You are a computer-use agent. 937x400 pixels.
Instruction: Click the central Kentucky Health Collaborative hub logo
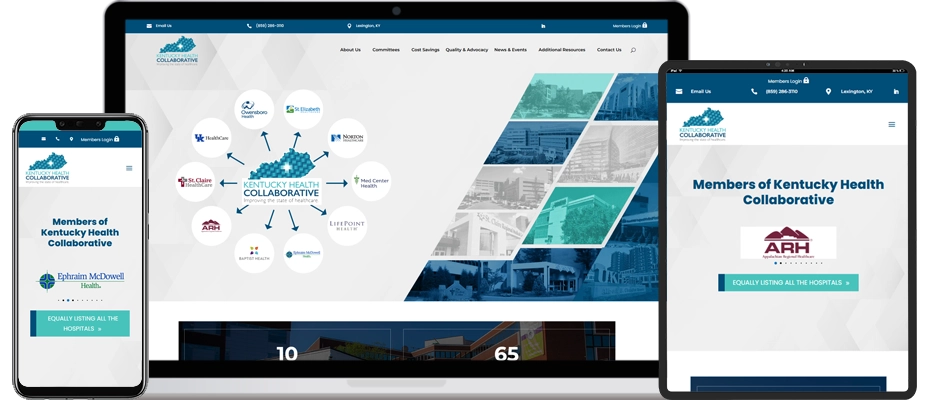coord(281,177)
